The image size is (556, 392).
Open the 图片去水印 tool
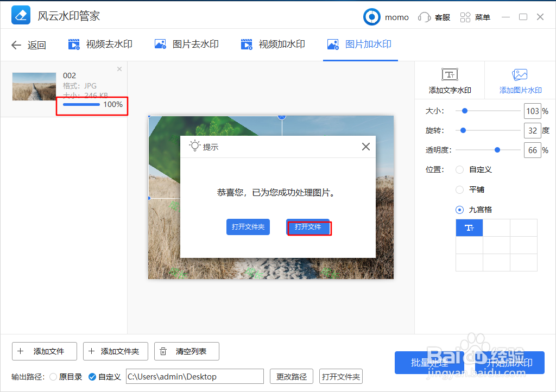tap(186, 45)
